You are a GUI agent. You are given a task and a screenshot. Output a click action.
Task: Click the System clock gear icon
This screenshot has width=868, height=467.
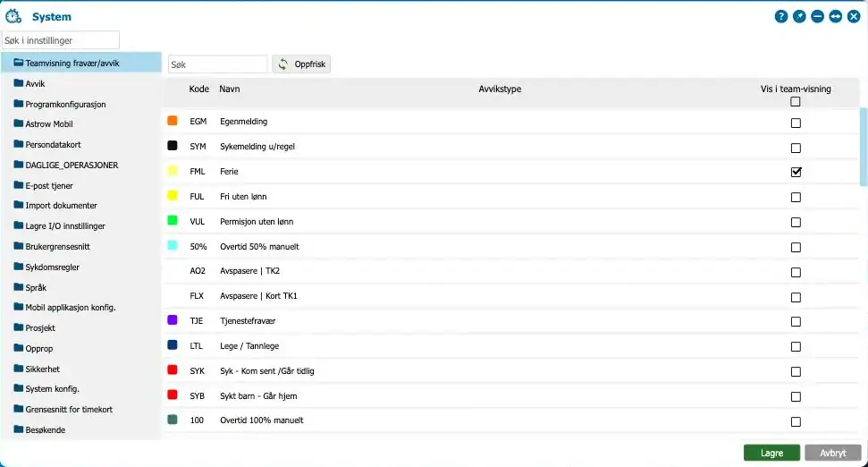tap(13, 17)
